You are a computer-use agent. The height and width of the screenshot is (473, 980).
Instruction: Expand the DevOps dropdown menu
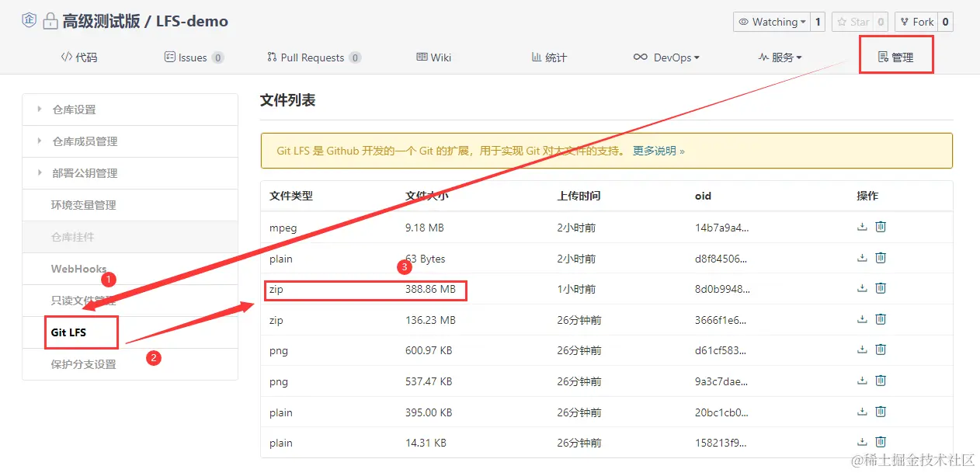(666, 57)
